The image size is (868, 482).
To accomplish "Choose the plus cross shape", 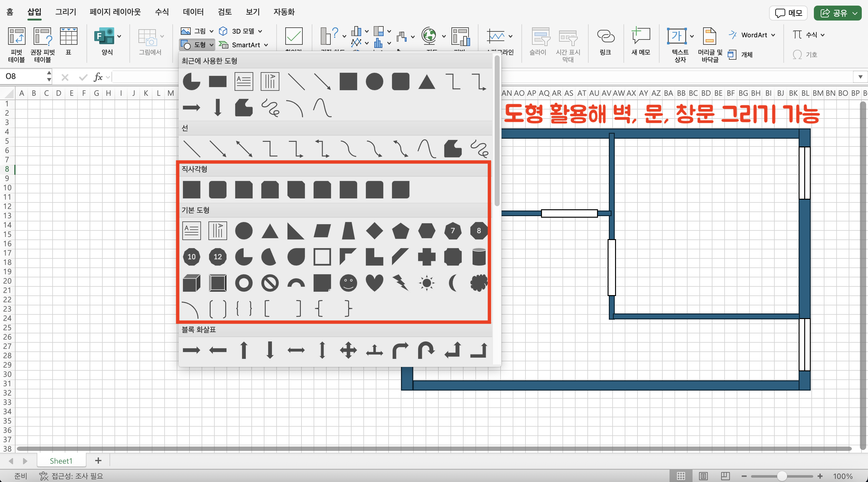I will [427, 257].
